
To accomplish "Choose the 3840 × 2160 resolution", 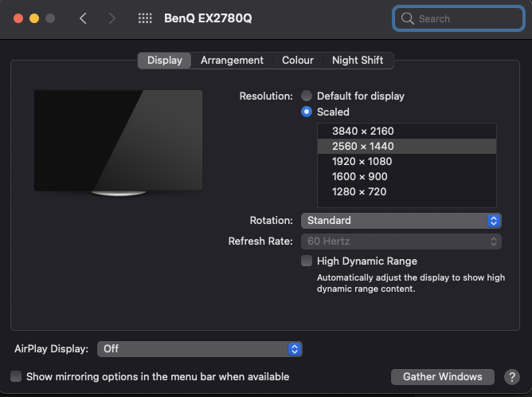I will tap(362, 131).
